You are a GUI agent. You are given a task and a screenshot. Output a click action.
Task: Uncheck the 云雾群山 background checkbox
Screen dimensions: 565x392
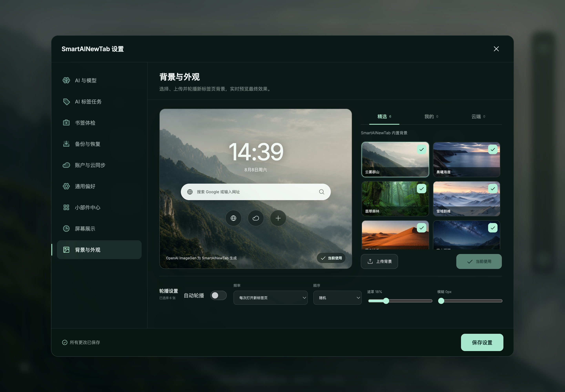(421, 150)
